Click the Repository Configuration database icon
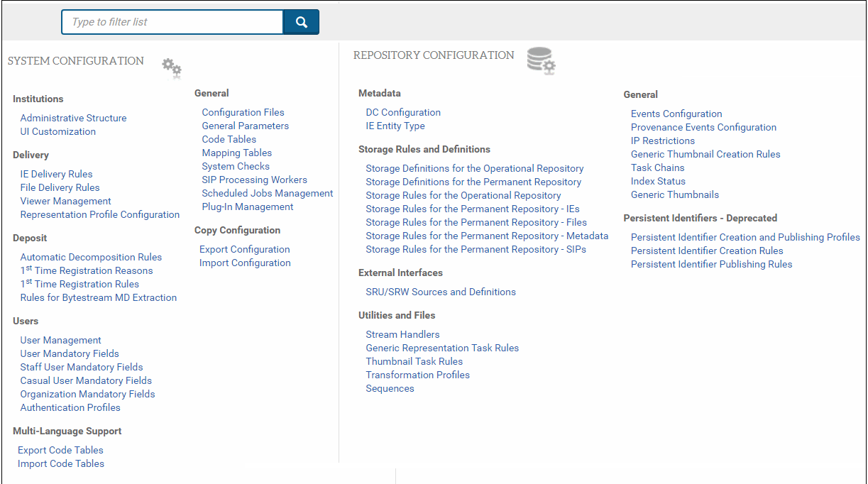 541,61
